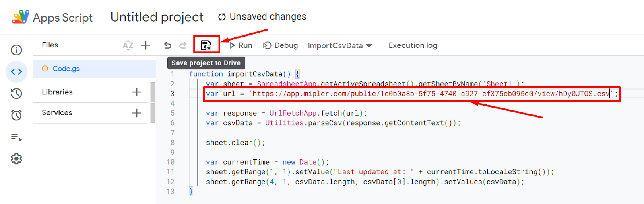
Task: Click the Save project to Drive icon
Action: click(206, 45)
